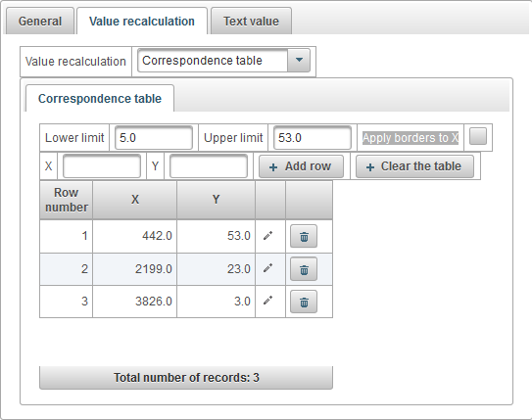Delete row 3 using the trash icon
This screenshot has width=532, height=420.
point(304,302)
